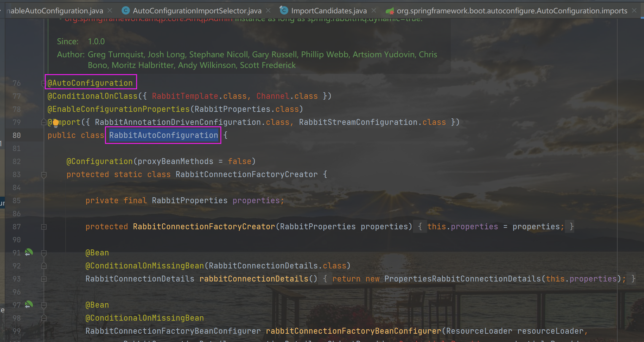
Task: Close the AutoConfigurationImportSelector.java tab
Action: click(268, 10)
